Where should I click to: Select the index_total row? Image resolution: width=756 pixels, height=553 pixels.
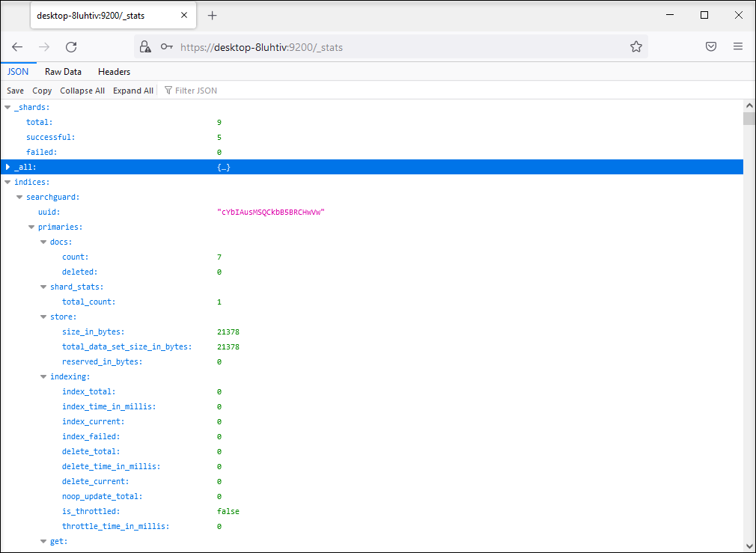coord(372,391)
